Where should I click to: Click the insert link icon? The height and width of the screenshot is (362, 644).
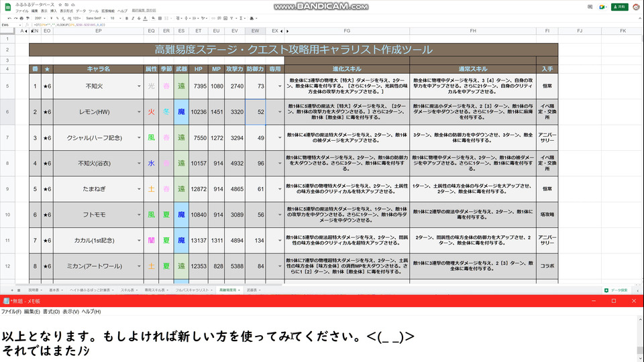click(x=213, y=18)
